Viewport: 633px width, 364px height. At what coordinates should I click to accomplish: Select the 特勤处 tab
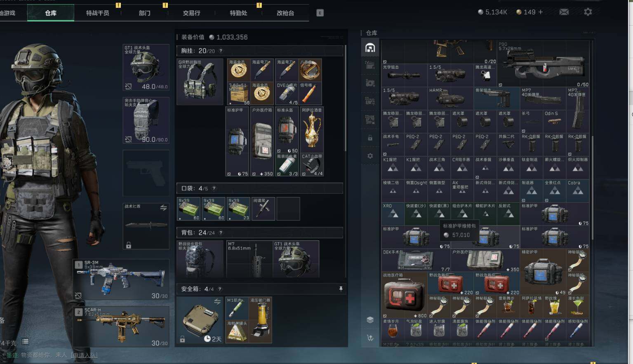[x=239, y=13]
